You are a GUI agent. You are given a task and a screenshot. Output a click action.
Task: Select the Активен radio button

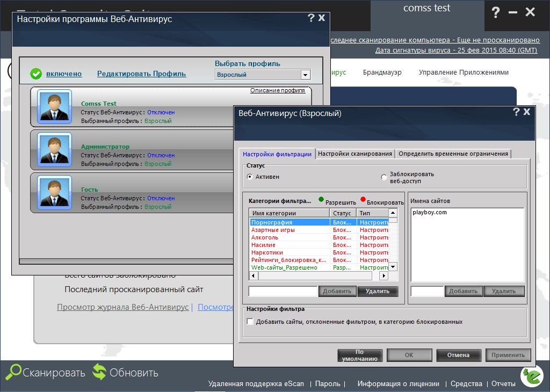click(x=250, y=177)
